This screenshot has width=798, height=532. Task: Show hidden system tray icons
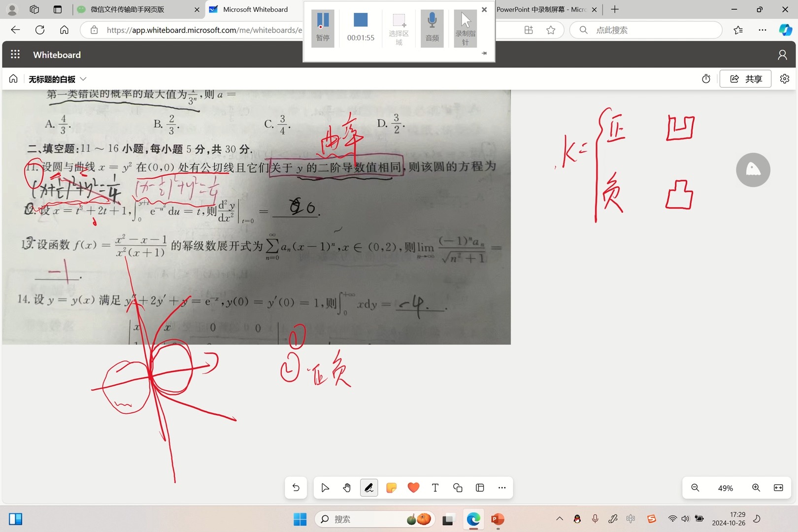(x=560, y=518)
